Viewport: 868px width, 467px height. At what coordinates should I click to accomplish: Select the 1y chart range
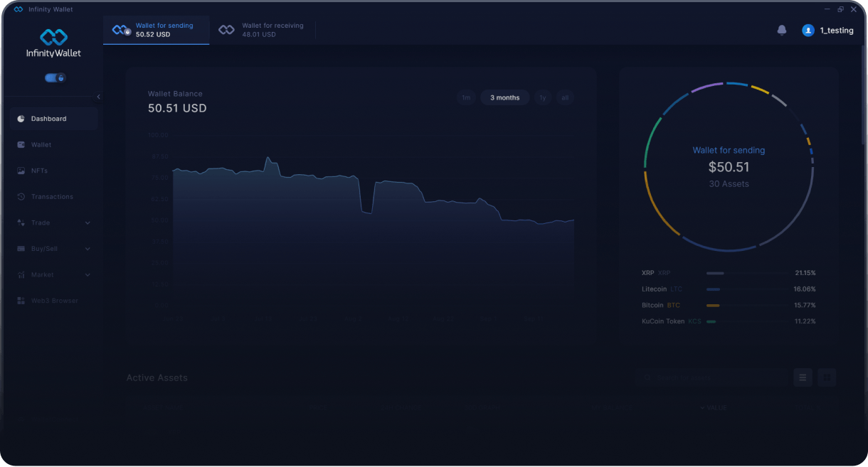543,98
